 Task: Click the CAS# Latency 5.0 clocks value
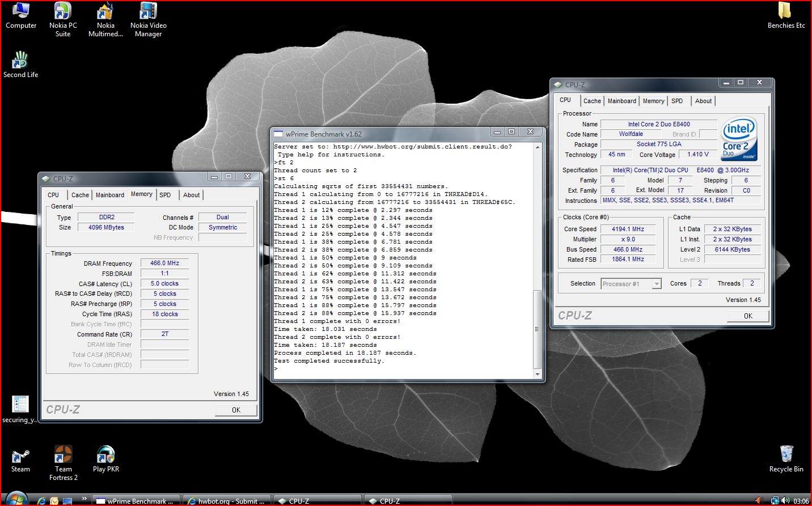(x=164, y=283)
